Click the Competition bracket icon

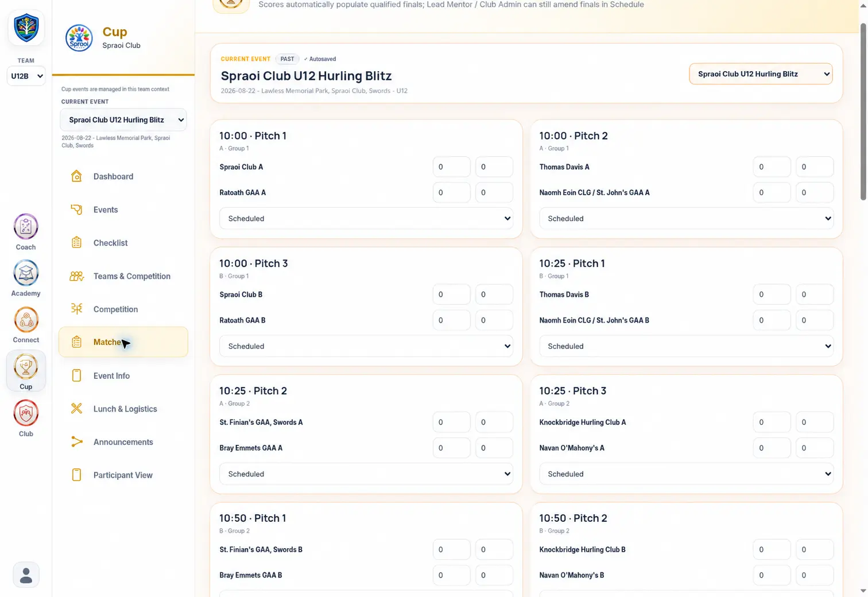pyautogui.click(x=76, y=309)
